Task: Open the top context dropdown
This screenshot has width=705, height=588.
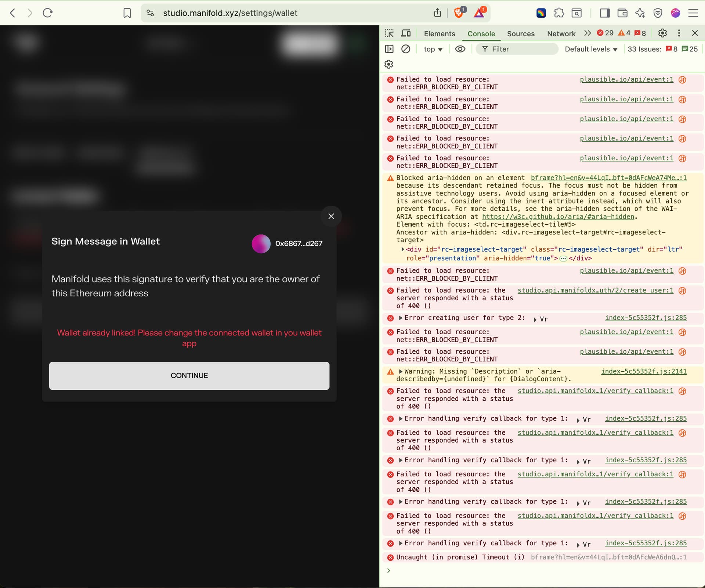Action: (x=433, y=49)
